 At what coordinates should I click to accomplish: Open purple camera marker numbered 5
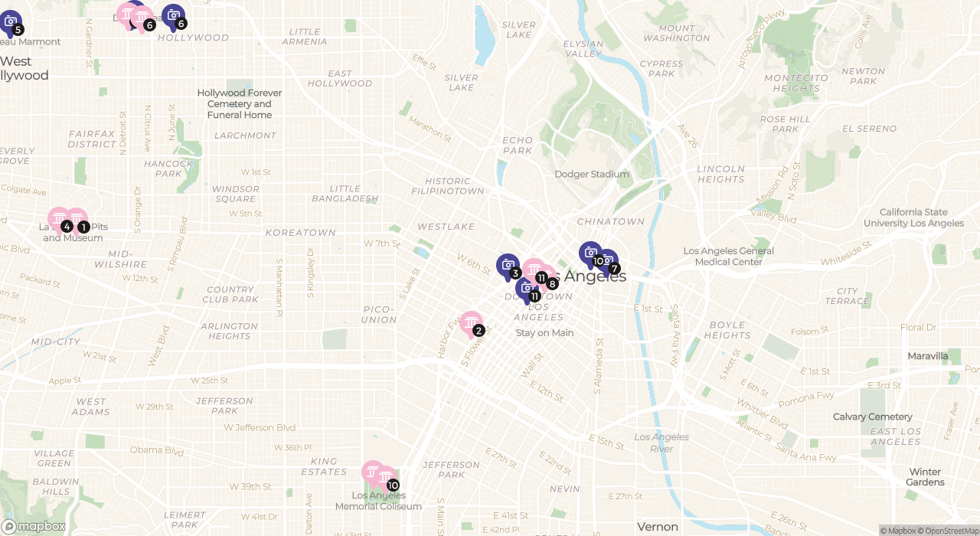[x=11, y=22]
